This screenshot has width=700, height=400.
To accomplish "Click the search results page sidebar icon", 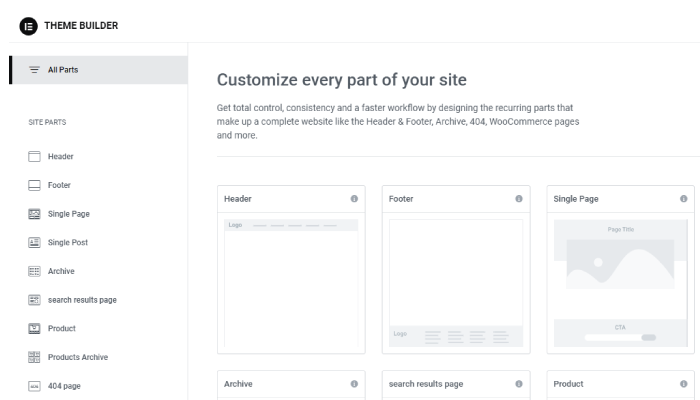I will point(34,300).
